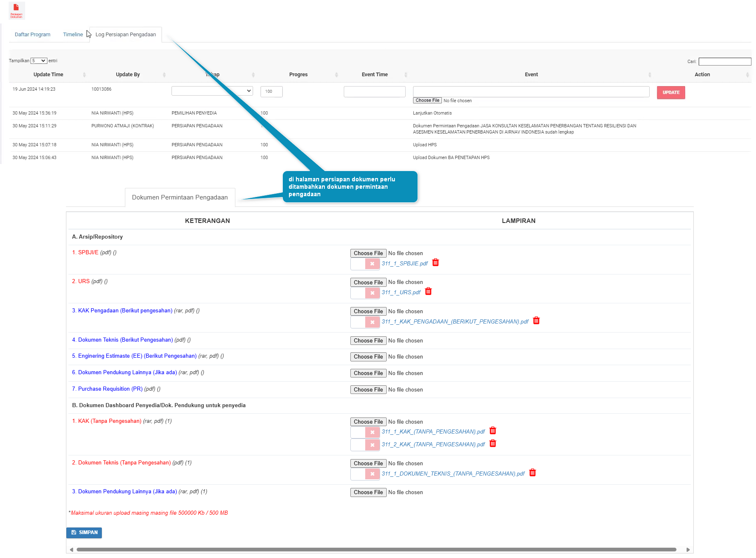This screenshot has height=558, width=756.
Task: Open the Tampilkan entries count dropdown
Action: click(39, 61)
